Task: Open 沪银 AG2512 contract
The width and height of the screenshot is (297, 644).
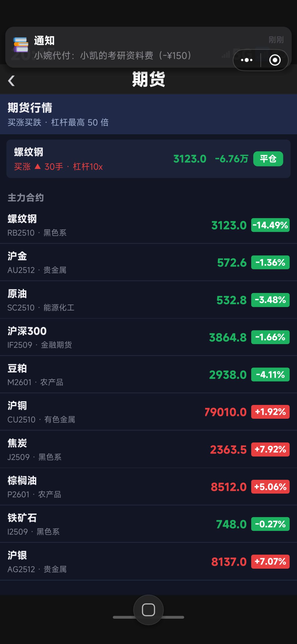Action: tap(148, 561)
